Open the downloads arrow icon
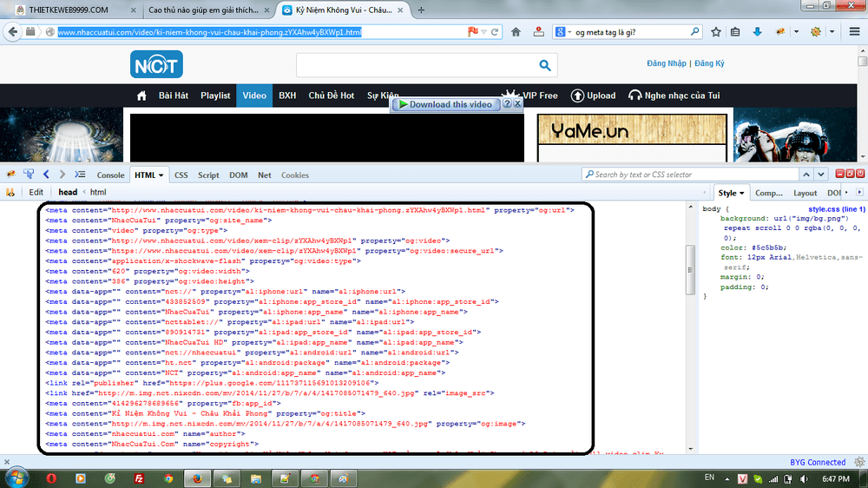The height and width of the screenshot is (488, 868). coord(757,32)
